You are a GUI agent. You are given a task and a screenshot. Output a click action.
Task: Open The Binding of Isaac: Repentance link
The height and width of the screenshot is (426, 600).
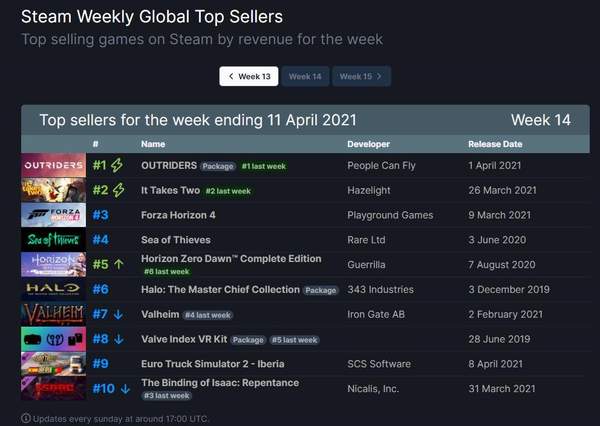(x=220, y=383)
